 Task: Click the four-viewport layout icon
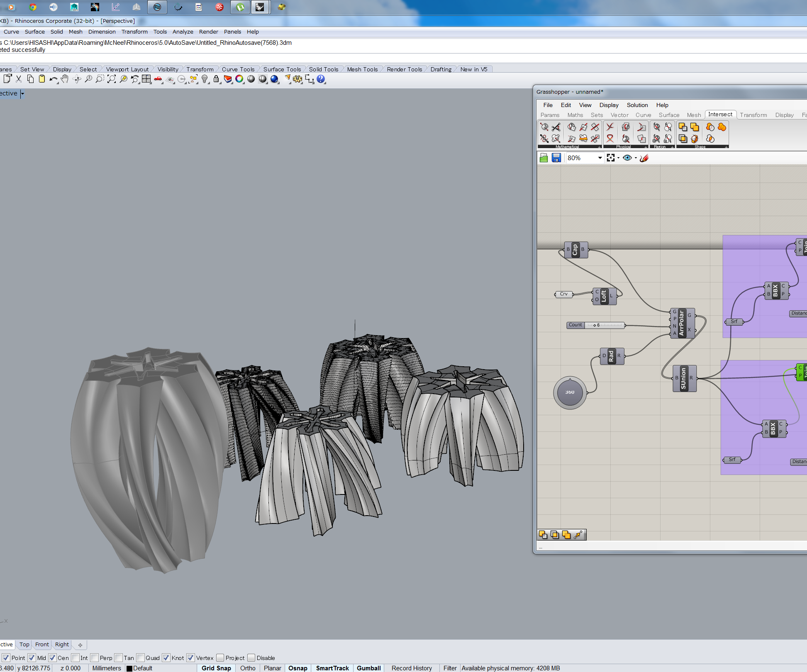point(146,79)
